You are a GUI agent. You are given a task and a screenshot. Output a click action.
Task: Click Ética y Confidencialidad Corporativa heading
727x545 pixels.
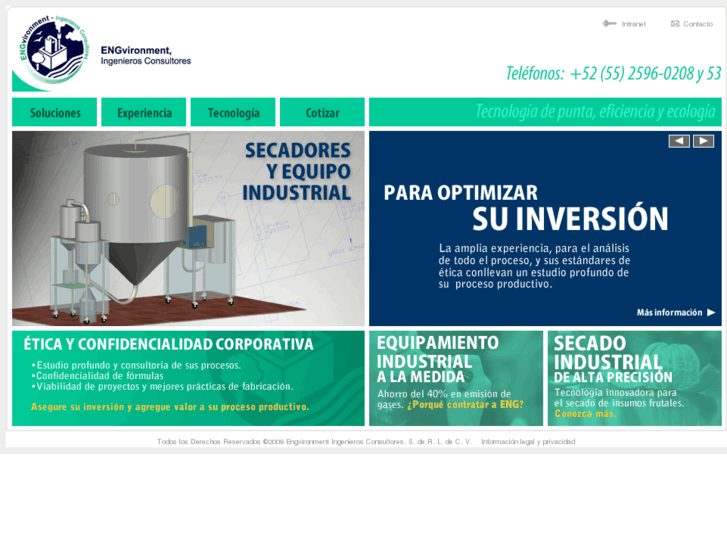pos(168,344)
